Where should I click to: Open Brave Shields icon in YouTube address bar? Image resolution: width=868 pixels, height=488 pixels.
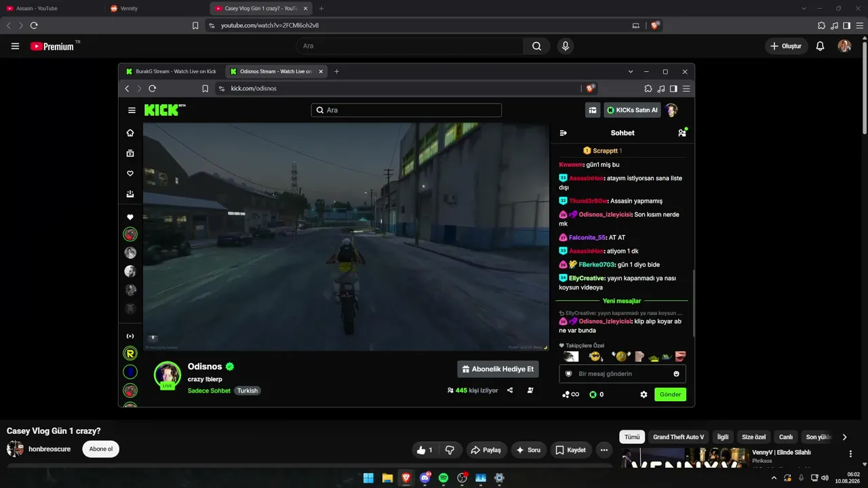tap(655, 25)
